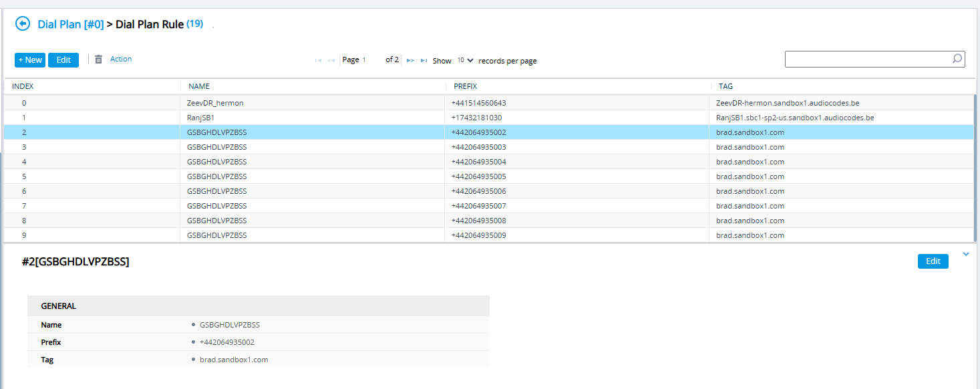Click the NAME column header
The height and width of the screenshot is (389, 980).
coord(200,86)
